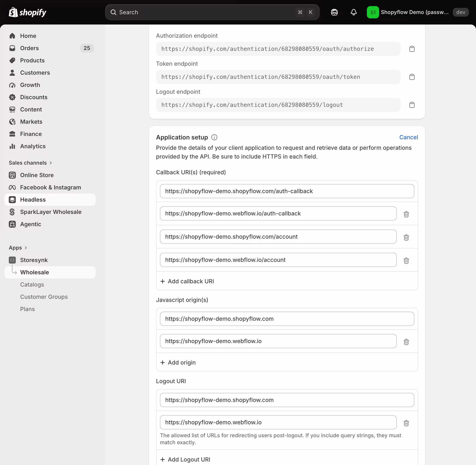Select the Logout endpoint URL text
The height and width of the screenshot is (465, 476).
click(x=252, y=105)
